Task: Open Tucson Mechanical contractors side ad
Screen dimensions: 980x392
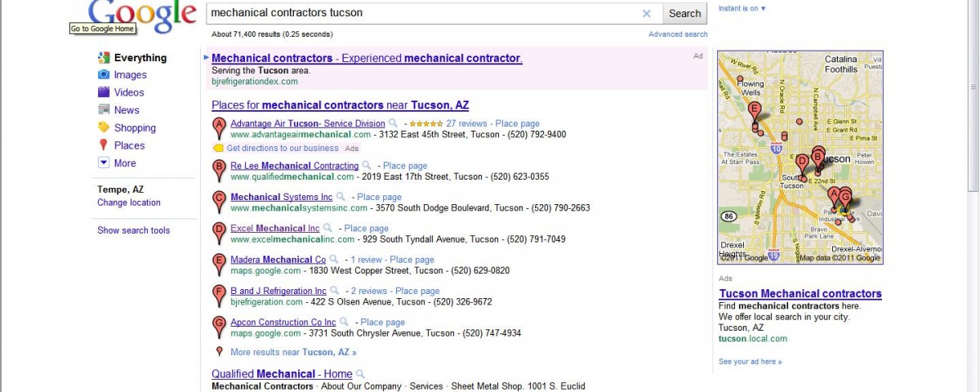Action: coord(800,293)
